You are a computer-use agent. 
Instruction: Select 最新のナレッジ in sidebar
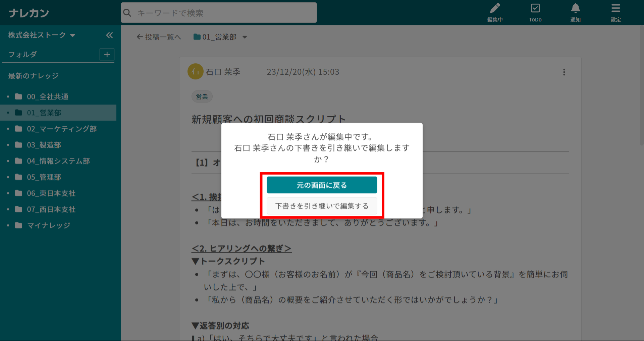[x=34, y=76]
